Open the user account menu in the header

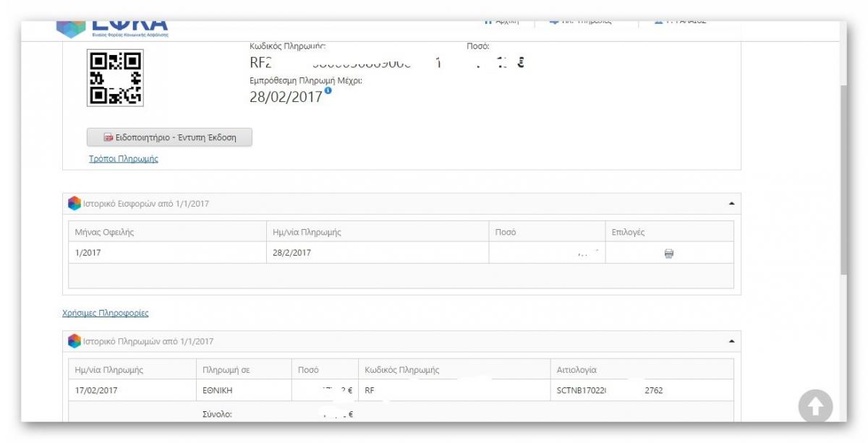click(680, 22)
